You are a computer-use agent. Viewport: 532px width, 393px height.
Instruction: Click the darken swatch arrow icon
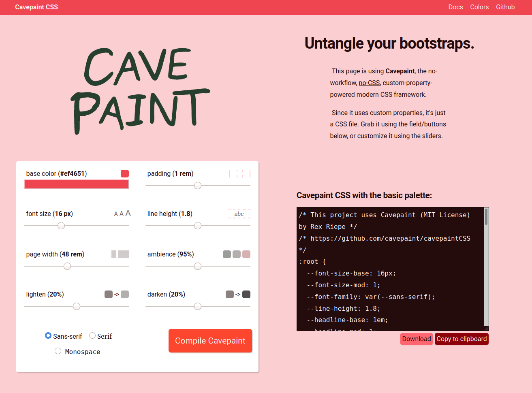click(238, 294)
